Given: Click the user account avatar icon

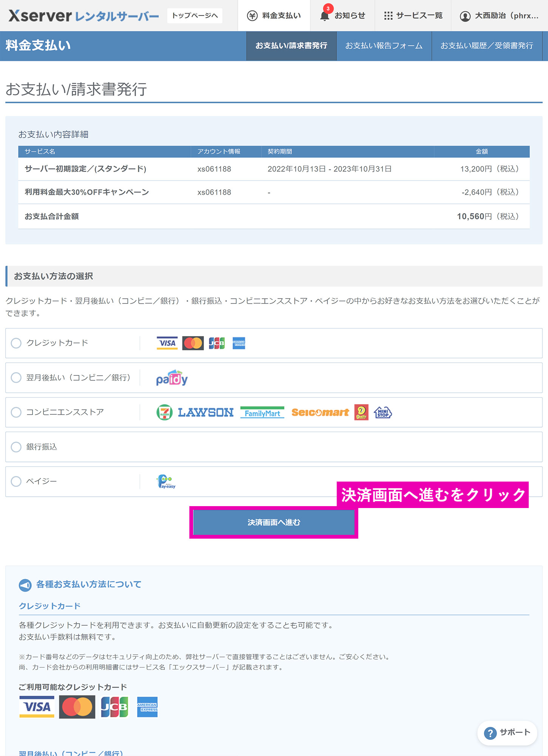Looking at the screenshot, I should (x=465, y=16).
